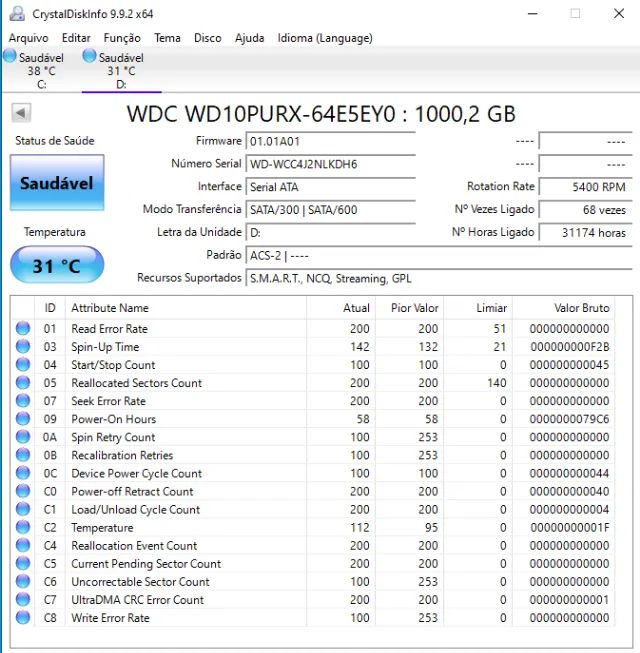Click the Rotation Rate field 5400 RPM

click(585, 187)
